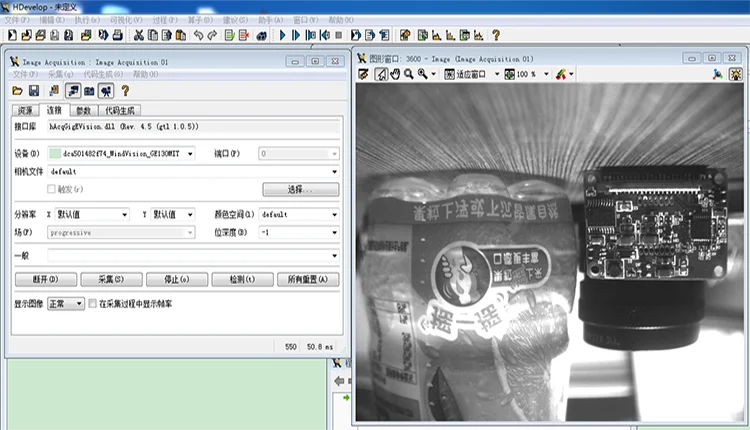This screenshot has height=430, width=750.
Task: Expand the device dropdown showing MindVision camera
Action: 190,154
